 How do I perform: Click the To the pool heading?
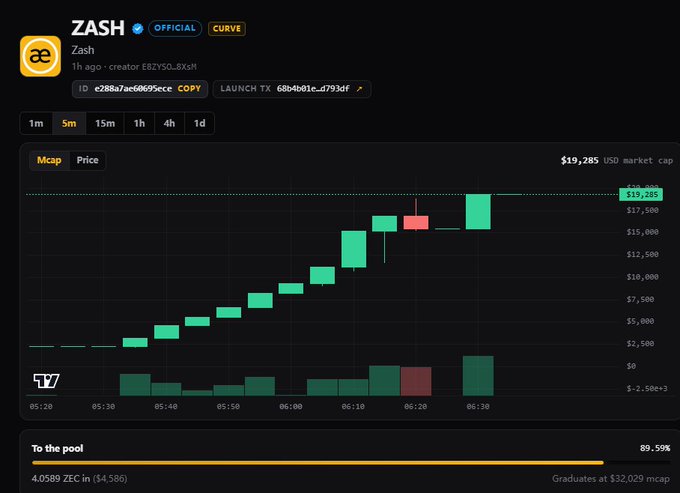pyautogui.click(x=57, y=448)
